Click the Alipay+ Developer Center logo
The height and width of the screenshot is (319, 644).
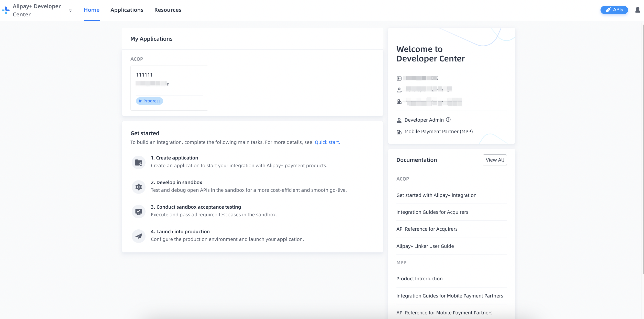pyautogui.click(x=6, y=10)
